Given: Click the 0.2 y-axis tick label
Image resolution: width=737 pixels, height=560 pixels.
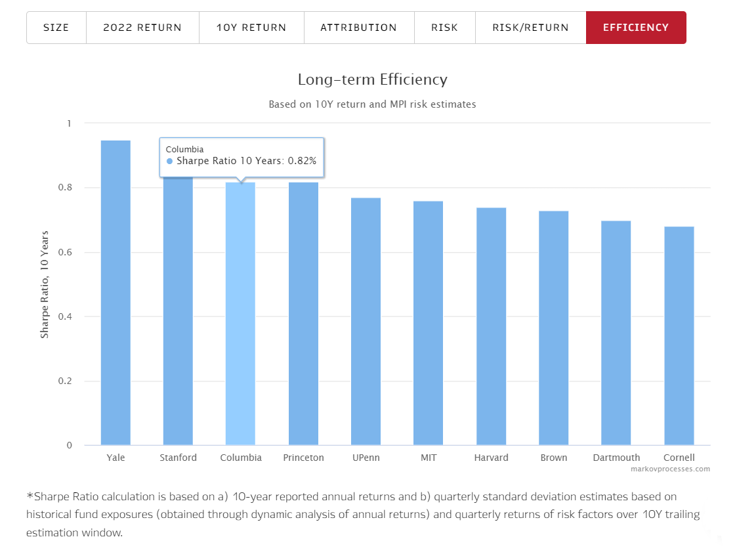Looking at the screenshot, I should [66, 381].
